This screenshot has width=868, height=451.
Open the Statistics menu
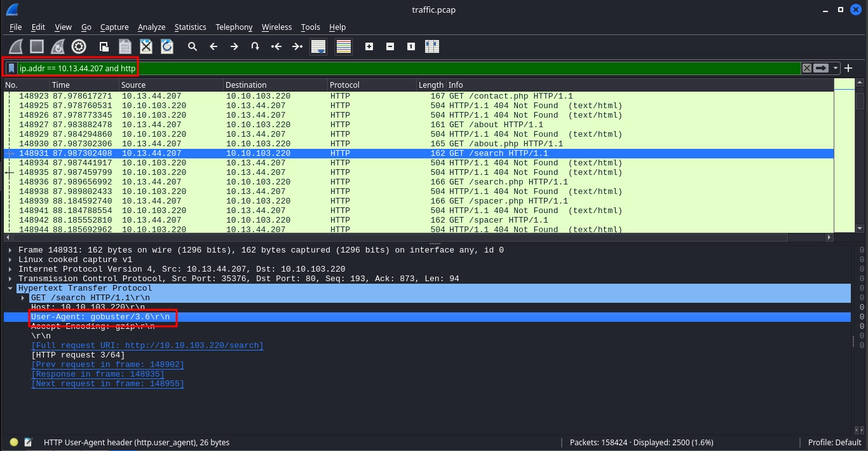tap(190, 27)
